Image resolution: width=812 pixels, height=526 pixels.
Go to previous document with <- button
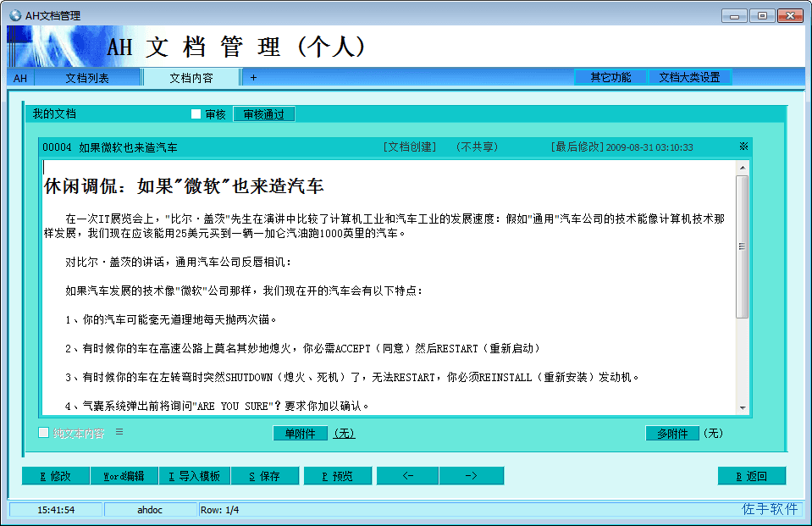click(407, 476)
